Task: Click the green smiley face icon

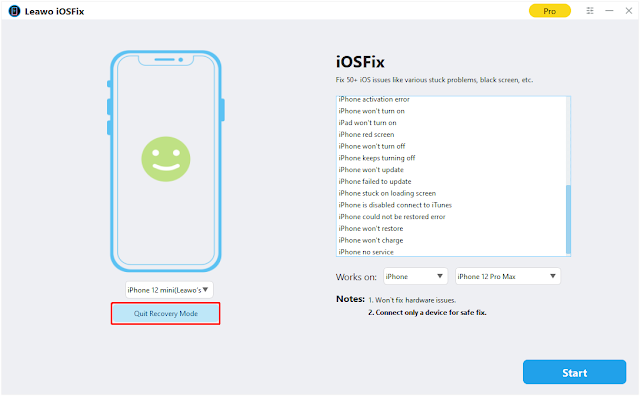Action: pyautogui.click(x=166, y=159)
